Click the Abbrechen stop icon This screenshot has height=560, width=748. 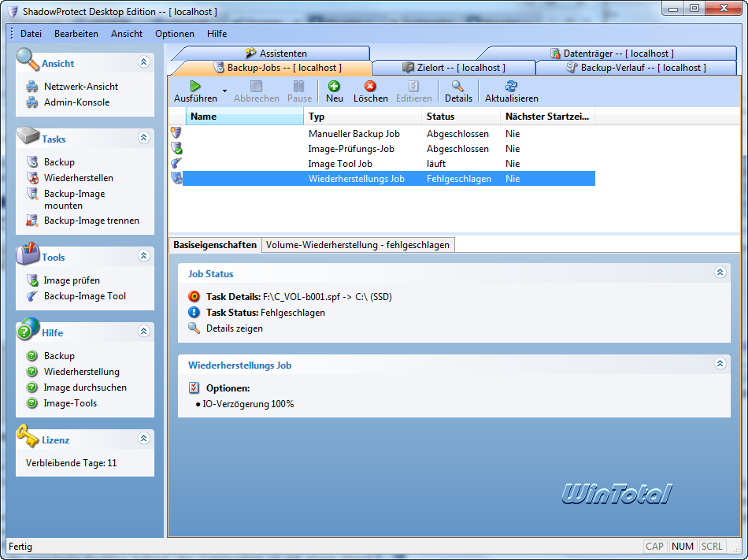[256, 86]
